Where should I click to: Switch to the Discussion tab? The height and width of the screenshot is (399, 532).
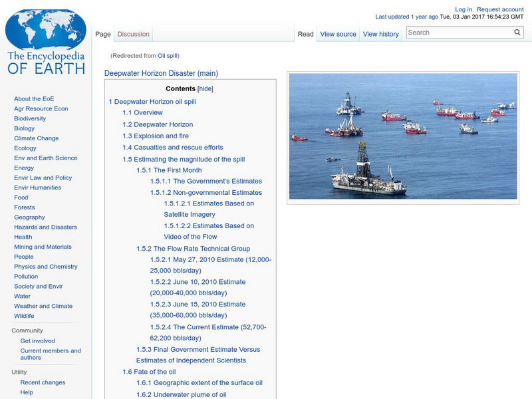pyautogui.click(x=133, y=33)
